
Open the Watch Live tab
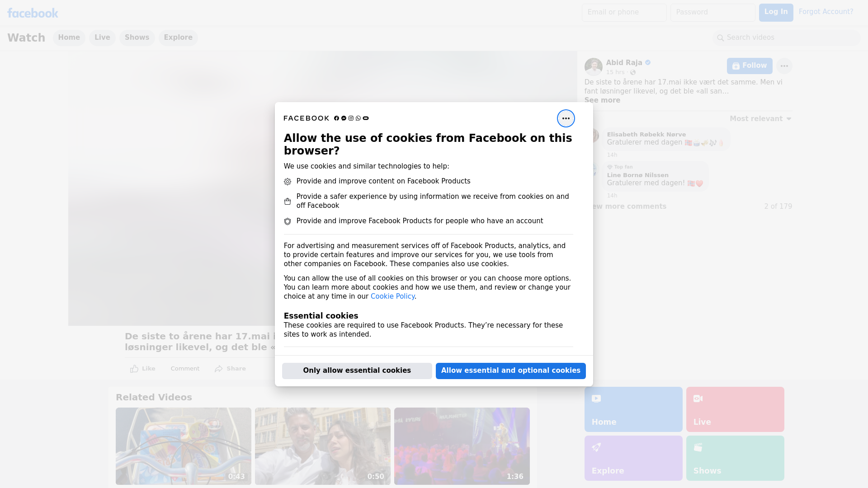pyautogui.click(x=102, y=38)
